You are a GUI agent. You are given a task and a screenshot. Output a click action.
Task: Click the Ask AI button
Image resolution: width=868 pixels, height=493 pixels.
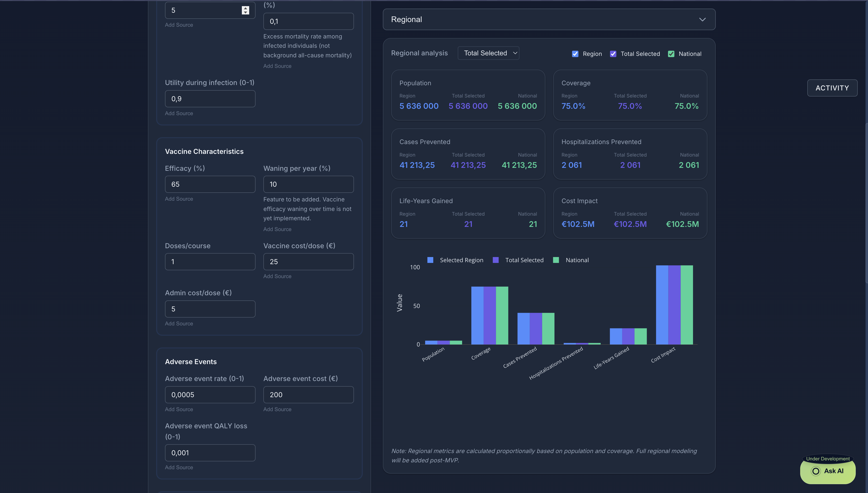pos(828,471)
